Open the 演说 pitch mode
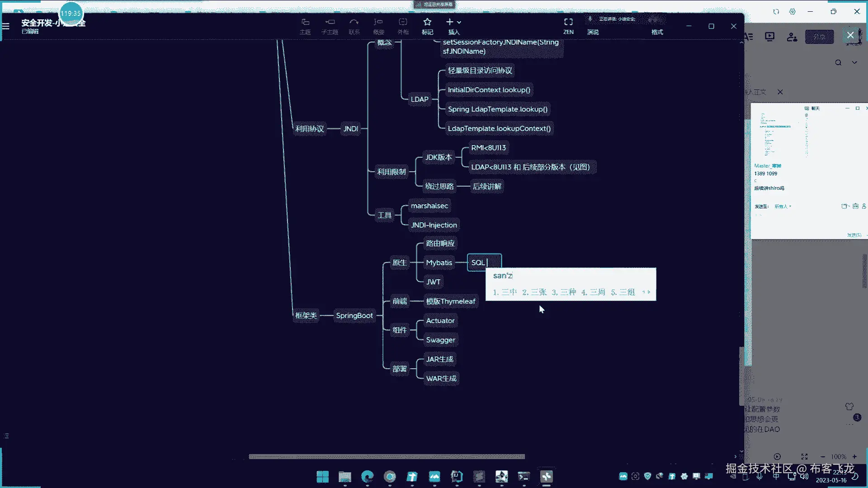The height and width of the screenshot is (488, 868). coord(593,32)
